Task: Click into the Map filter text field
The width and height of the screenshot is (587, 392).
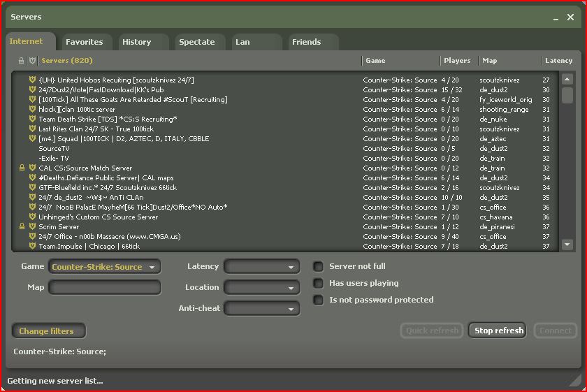Action: coord(105,288)
